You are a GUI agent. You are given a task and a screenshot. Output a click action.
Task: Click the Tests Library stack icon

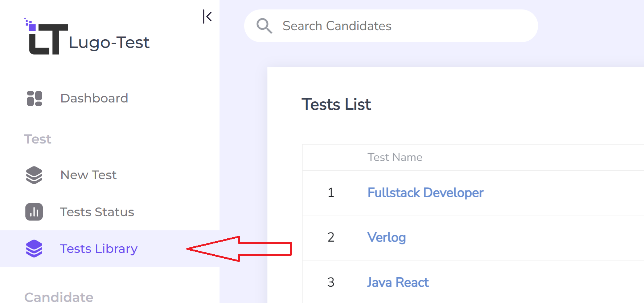pos(34,249)
